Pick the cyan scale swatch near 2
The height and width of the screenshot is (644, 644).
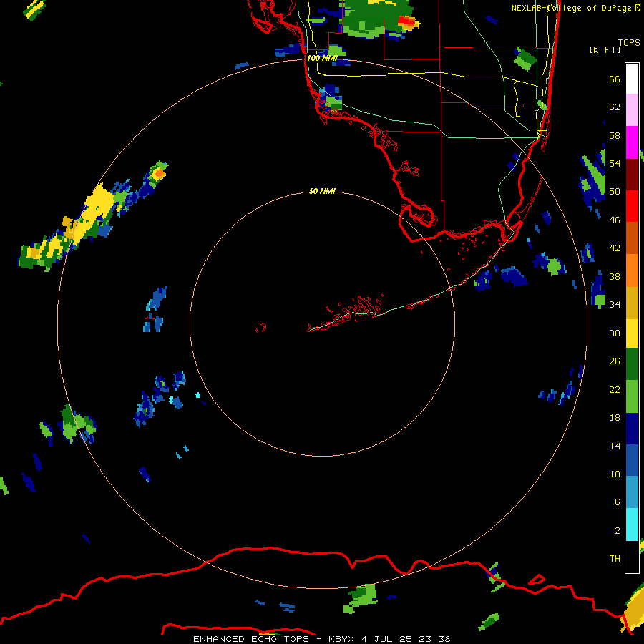pos(632,525)
